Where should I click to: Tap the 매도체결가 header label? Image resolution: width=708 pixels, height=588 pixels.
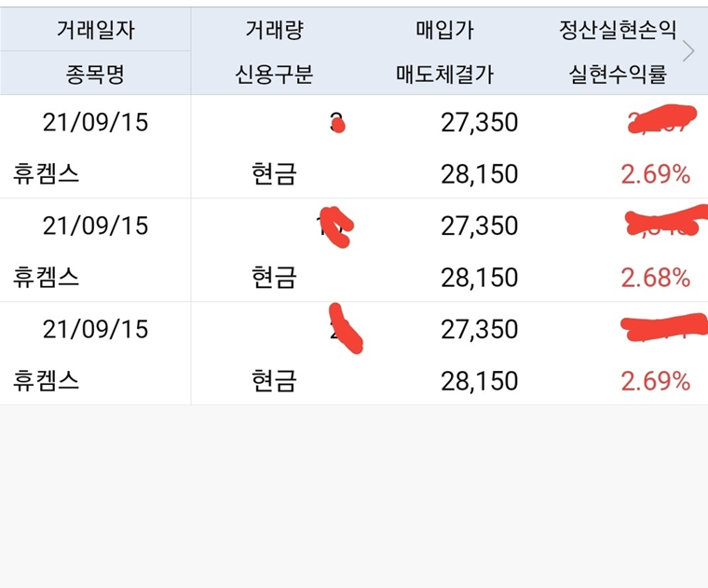click(x=444, y=75)
